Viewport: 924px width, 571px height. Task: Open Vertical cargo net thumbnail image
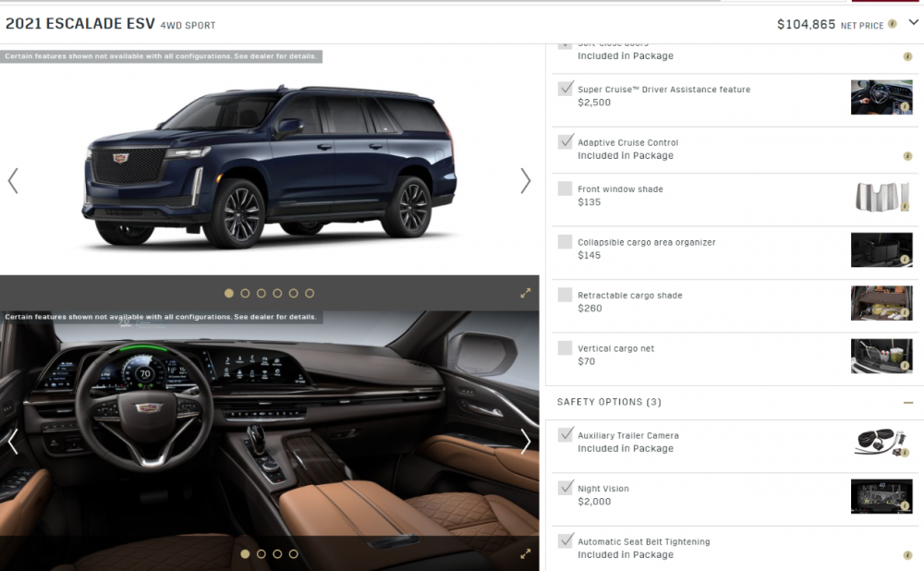coord(881,356)
